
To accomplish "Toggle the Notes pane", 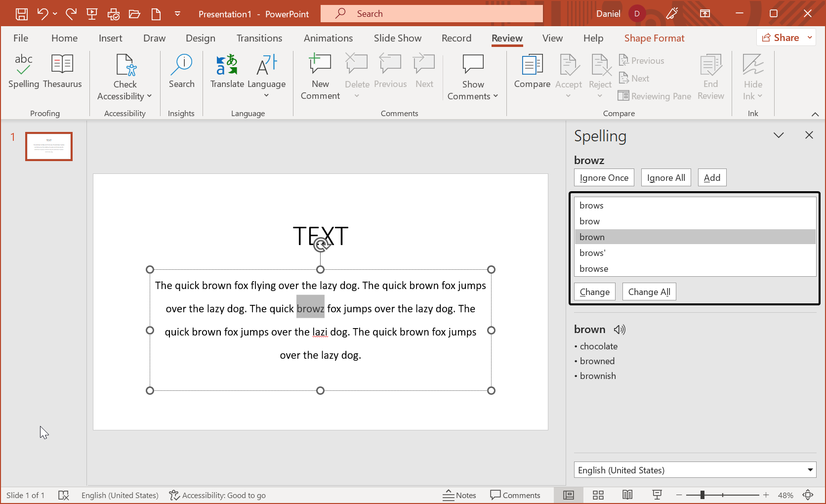I will tap(459, 495).
